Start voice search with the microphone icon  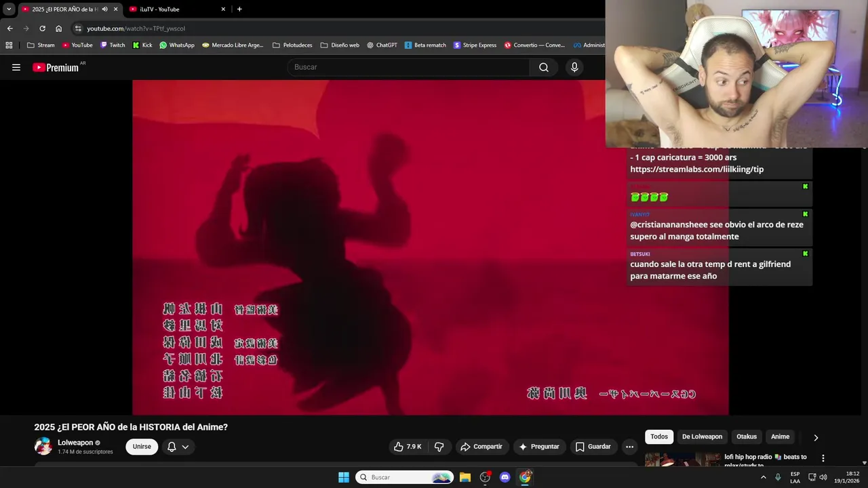point(574,67)
